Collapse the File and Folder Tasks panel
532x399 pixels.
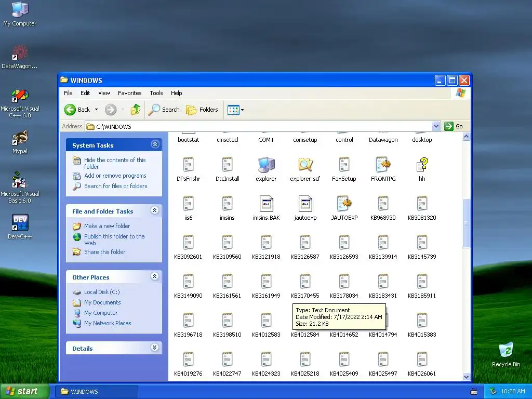point(155,210)
